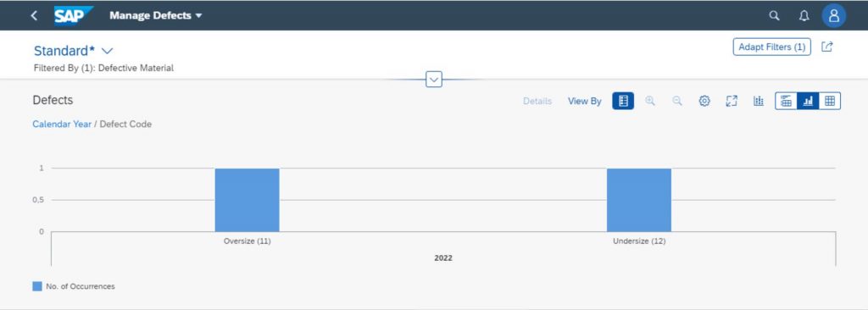The image size is (868, 310).
Task: Change the chart type
Action: pyautogui.click(x=759, y=101)
